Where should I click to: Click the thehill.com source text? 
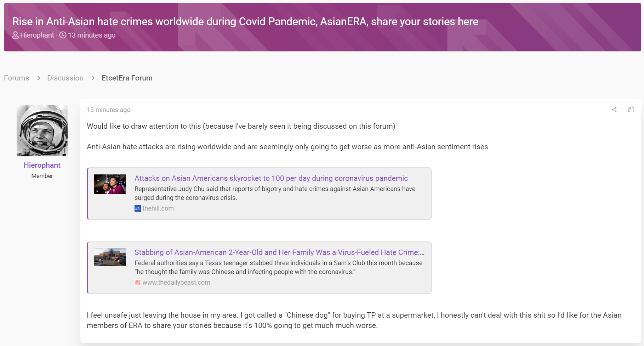158,208
